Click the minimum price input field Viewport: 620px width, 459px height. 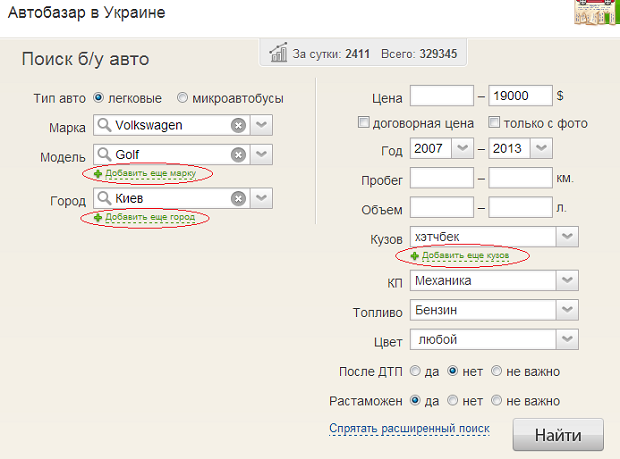(441, 97)
